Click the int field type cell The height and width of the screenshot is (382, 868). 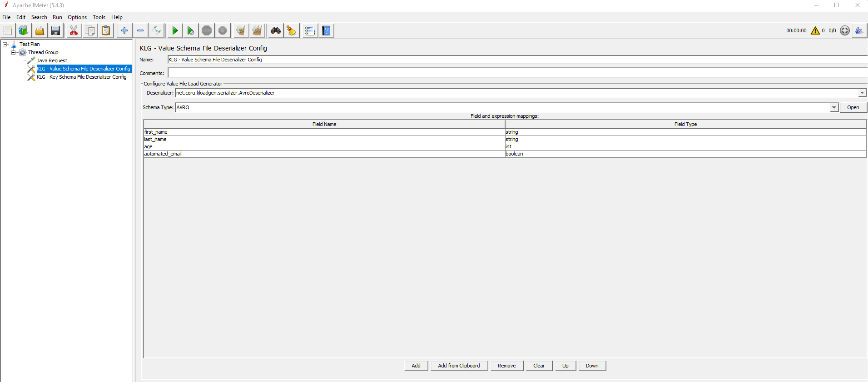coord(685,146)
